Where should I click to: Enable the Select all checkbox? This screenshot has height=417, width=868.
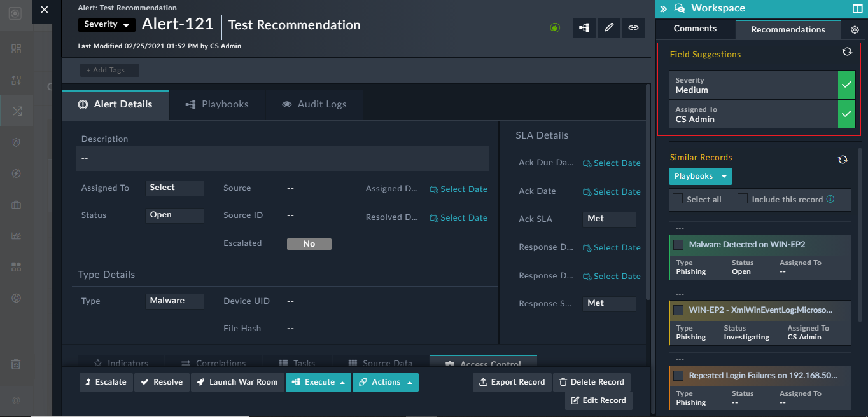pyautogui.click(x=677, y=199)
